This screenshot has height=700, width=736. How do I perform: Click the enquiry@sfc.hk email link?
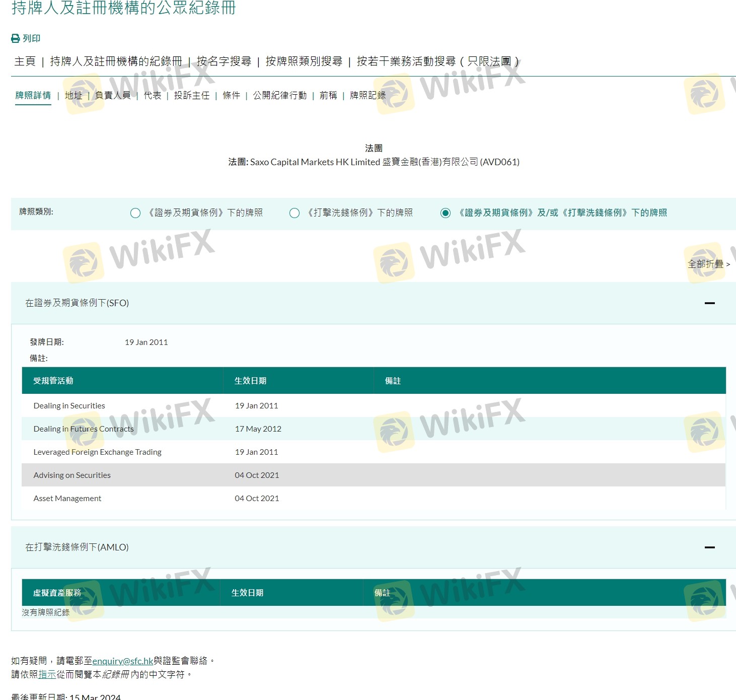[123, 661]
